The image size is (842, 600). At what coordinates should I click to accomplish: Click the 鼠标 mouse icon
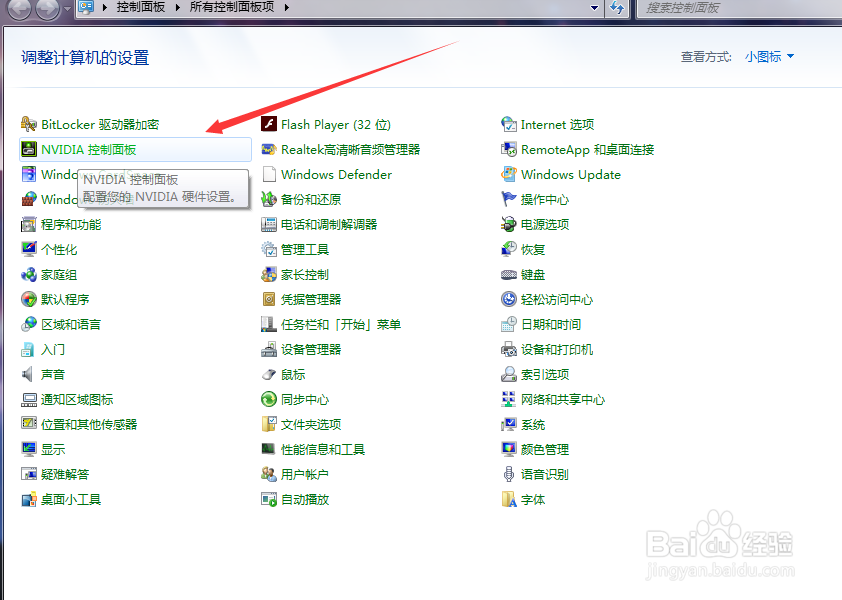tap(268, 374)
